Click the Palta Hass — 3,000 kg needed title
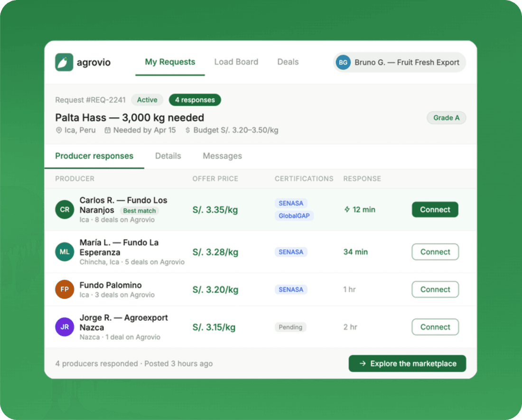The image size is (522, 420). [130, 118]
